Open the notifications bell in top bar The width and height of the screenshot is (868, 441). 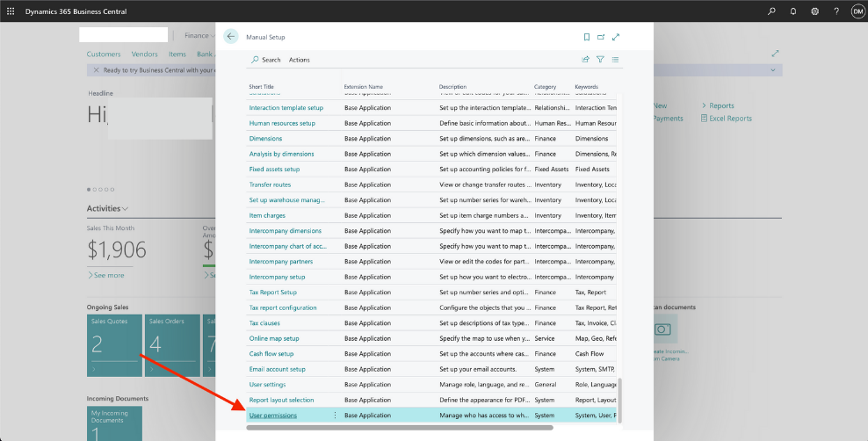coord(793,11)
